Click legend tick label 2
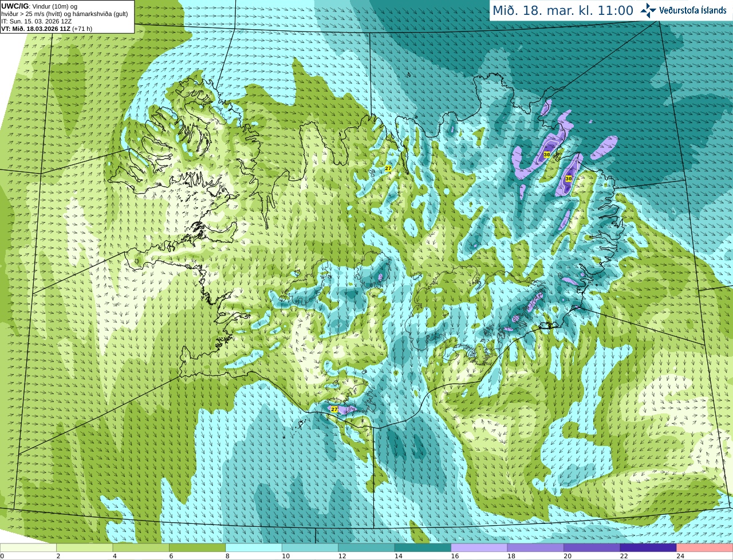The height and width of the screenshot is (560, 733). point(58,556)
